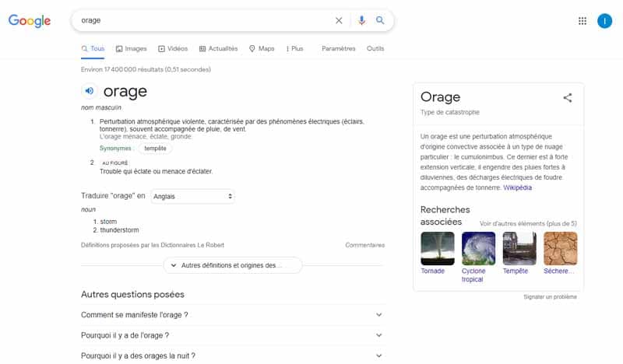Click the tempête synonym chip

[155, 148]
